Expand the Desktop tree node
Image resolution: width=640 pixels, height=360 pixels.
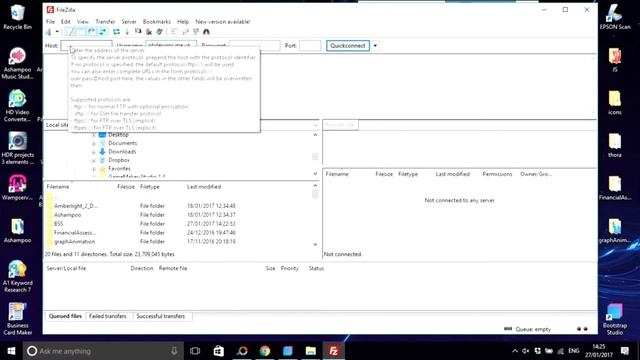pos(93,135)
